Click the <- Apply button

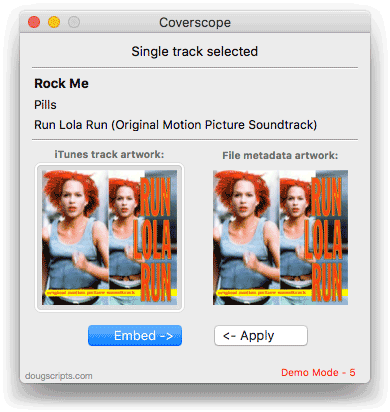tap(261, 335)
